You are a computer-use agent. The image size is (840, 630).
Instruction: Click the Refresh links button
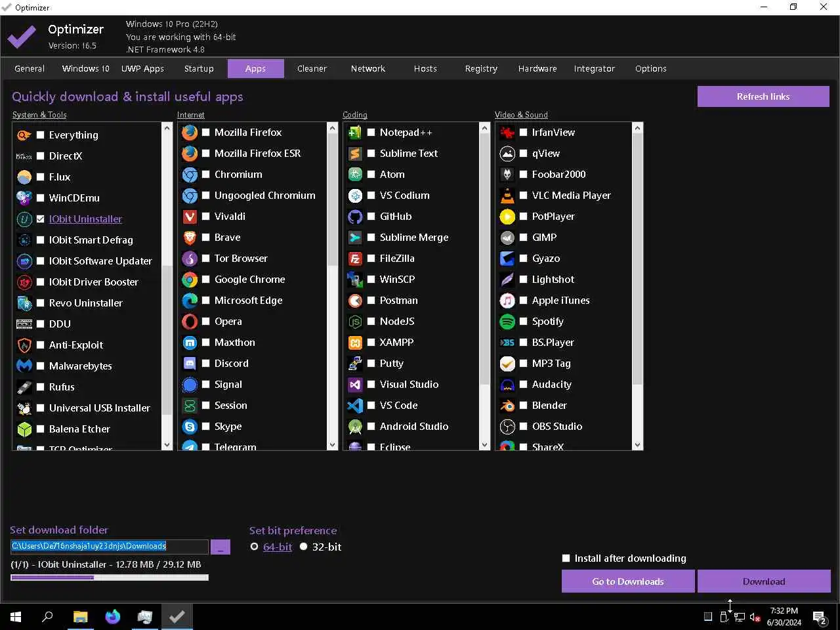tap(763, 96)
